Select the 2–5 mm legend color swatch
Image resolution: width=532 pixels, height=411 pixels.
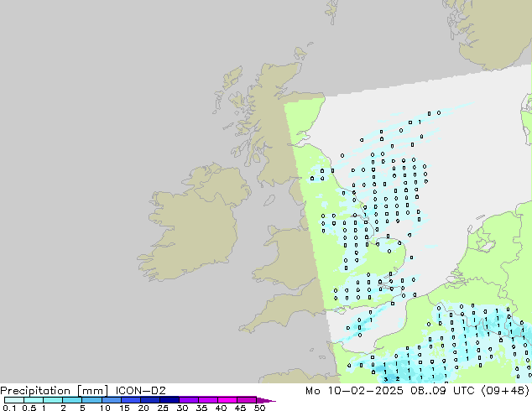(x=72, y=400)
